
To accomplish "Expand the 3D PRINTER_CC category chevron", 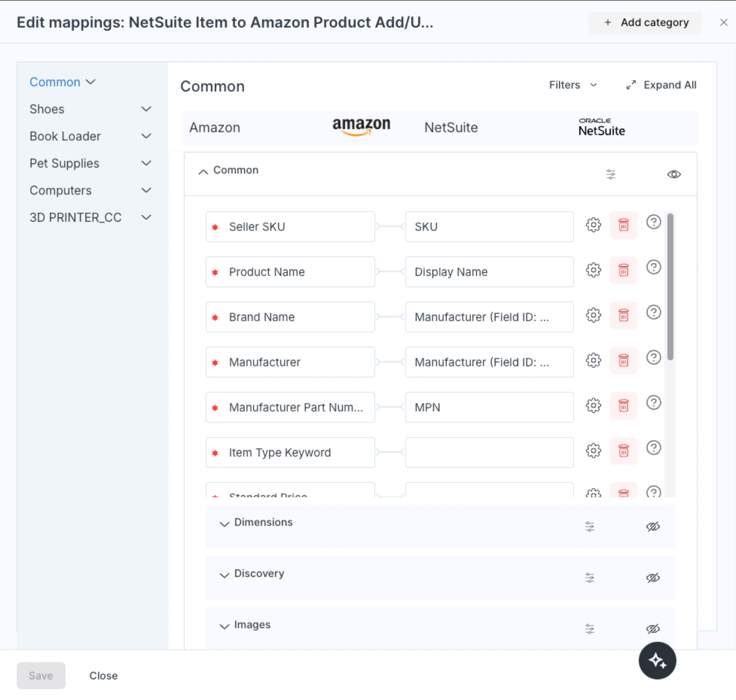I will 146,217.
